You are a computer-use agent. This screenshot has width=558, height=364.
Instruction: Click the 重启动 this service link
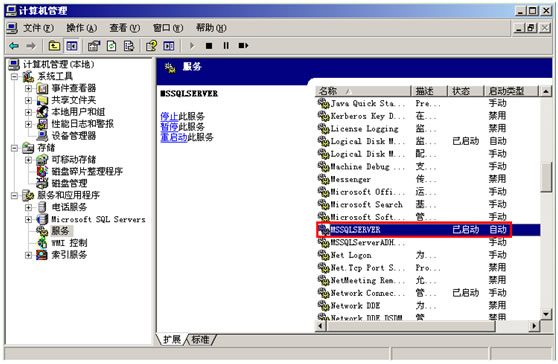pyautogui.click(x=174, y=137)
